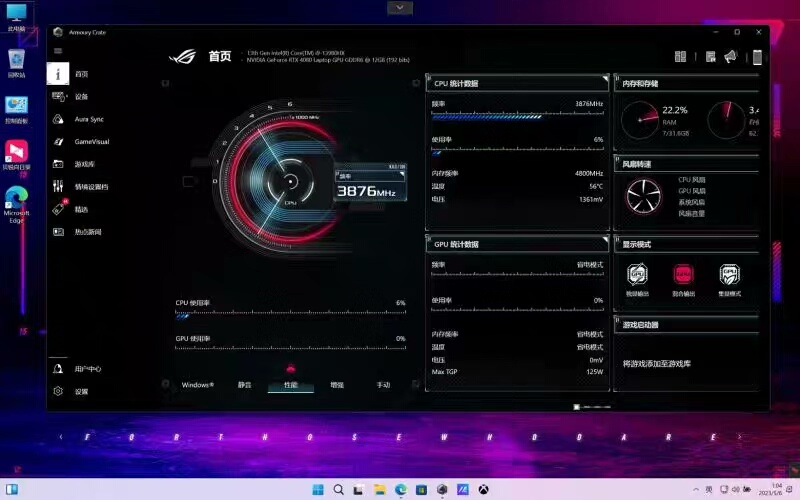800x500 pixels.
Task: Collapse the sidebar hamburger menu
Action: point(58,51)
